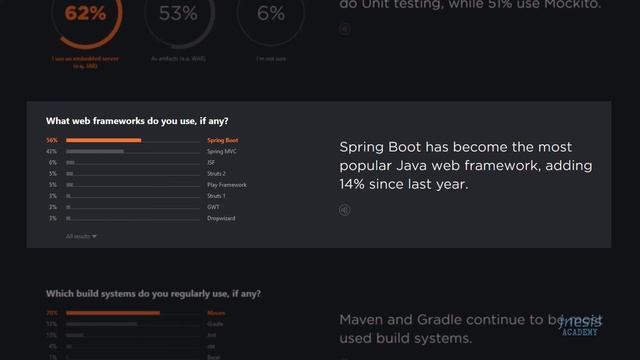This screenshot has height=360, width=640.
Task: Select the Maven label
Action: click(216, 313)
